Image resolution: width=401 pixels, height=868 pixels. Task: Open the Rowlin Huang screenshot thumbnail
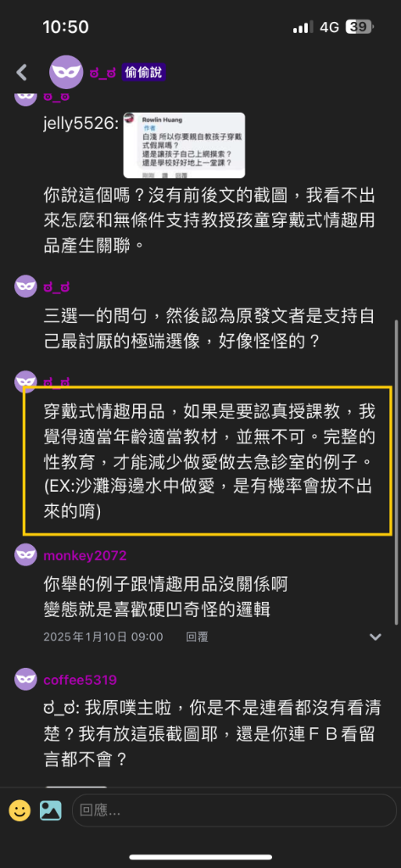coord(184,145)
